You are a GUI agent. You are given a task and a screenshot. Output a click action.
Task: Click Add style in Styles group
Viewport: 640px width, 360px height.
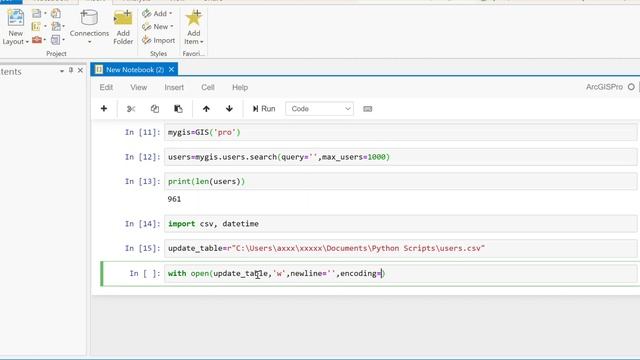click(157, 13)
